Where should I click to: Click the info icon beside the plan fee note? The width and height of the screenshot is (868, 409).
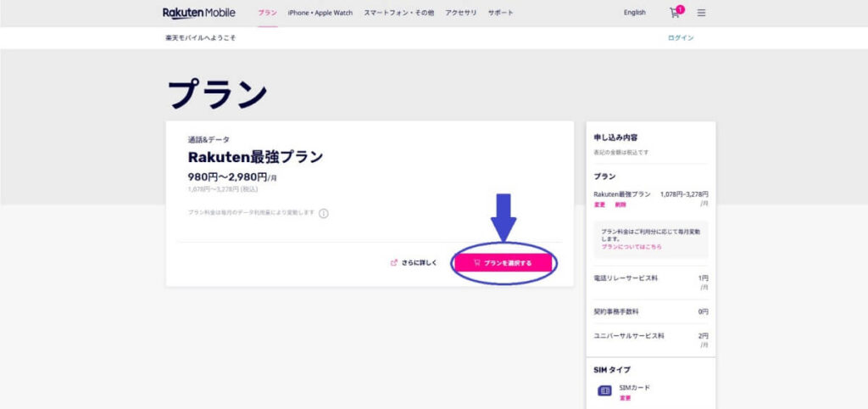point(324,213)
